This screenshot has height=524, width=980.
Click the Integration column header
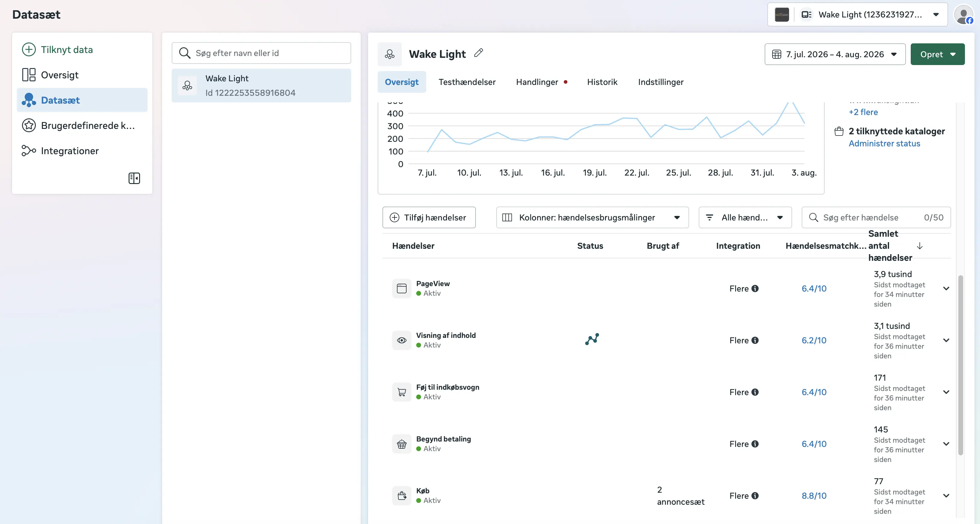point(738,246)
